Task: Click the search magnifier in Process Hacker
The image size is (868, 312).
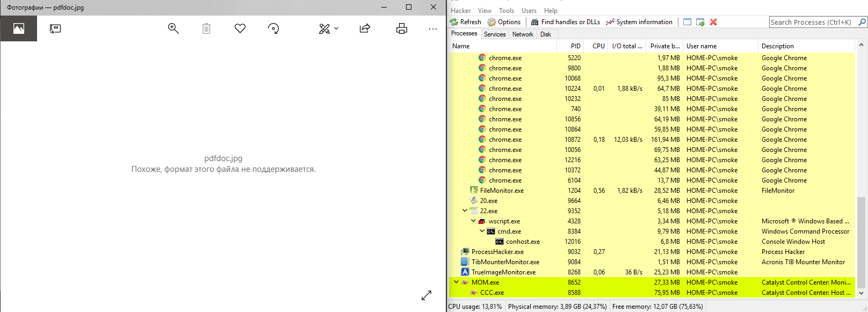Action: point(862,22)
